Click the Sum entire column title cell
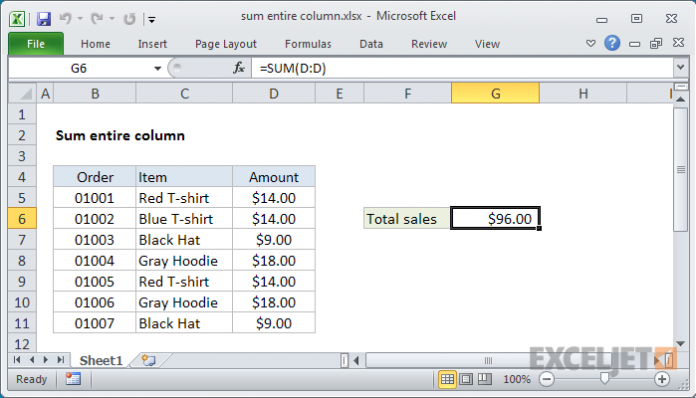The height and width of the screenshot is (398, 696). click(x=120, y=135)
